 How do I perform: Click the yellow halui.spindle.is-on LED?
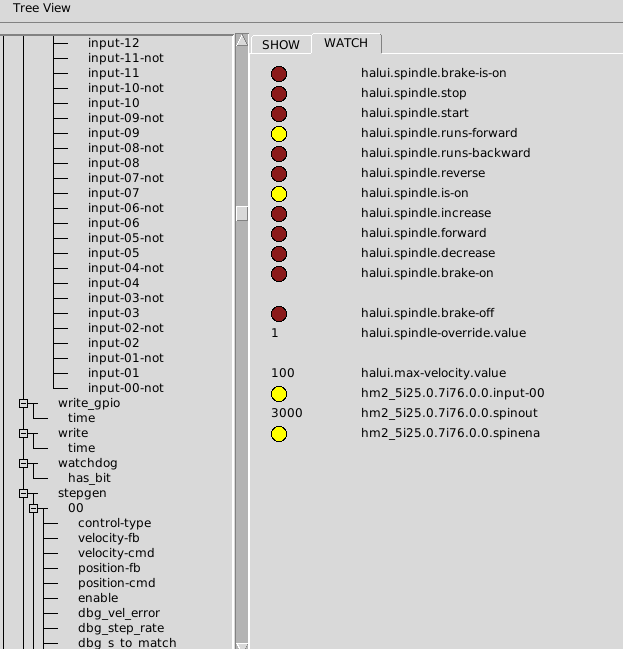pyautogui.click(x=279, y=193)
